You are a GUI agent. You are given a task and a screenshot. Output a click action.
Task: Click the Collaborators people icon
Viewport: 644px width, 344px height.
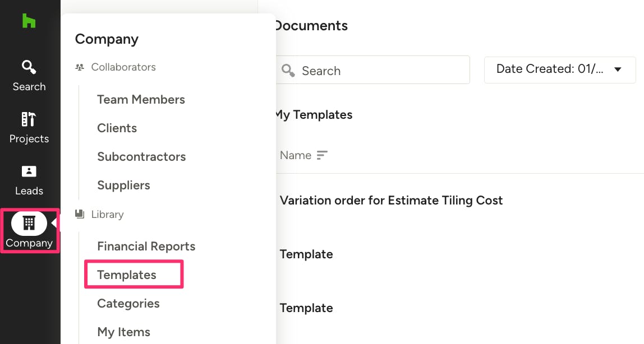(x=80, y=67)
